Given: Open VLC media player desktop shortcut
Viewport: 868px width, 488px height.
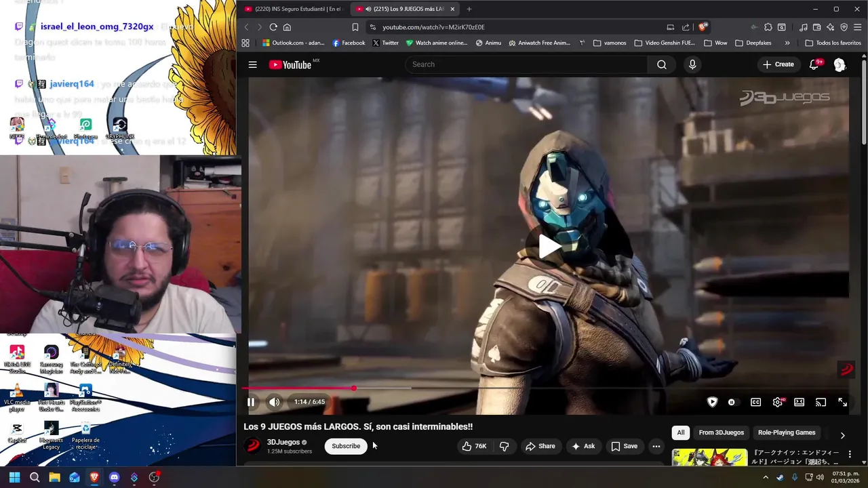Looking at the screenshot, I should [17, 398].
